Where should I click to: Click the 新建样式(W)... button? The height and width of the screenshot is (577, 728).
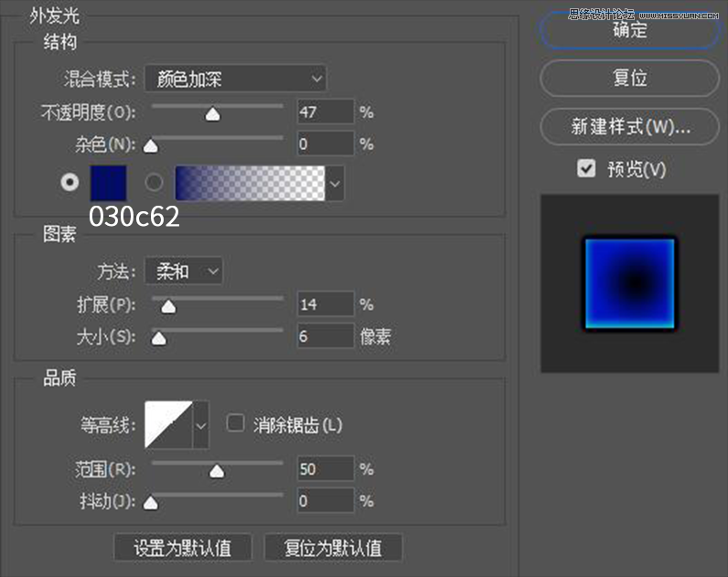tap(629, 126)
